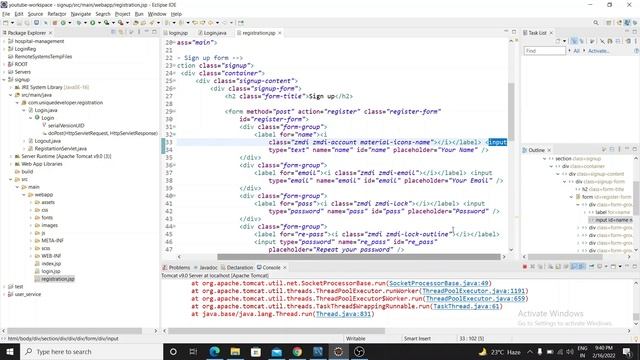Screen dimensions: 640x360
Task: Expand the Server Runtime Apache Tomcat library node
Action: (11, 156)
